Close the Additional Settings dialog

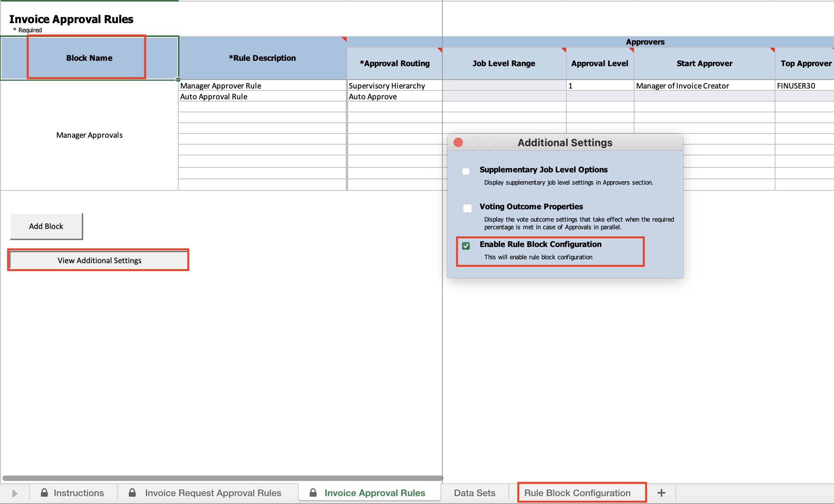[458, 142]
